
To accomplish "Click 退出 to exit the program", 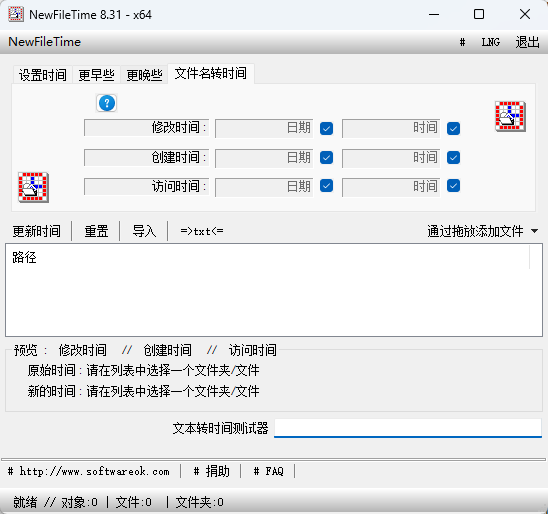I will 527,42.
